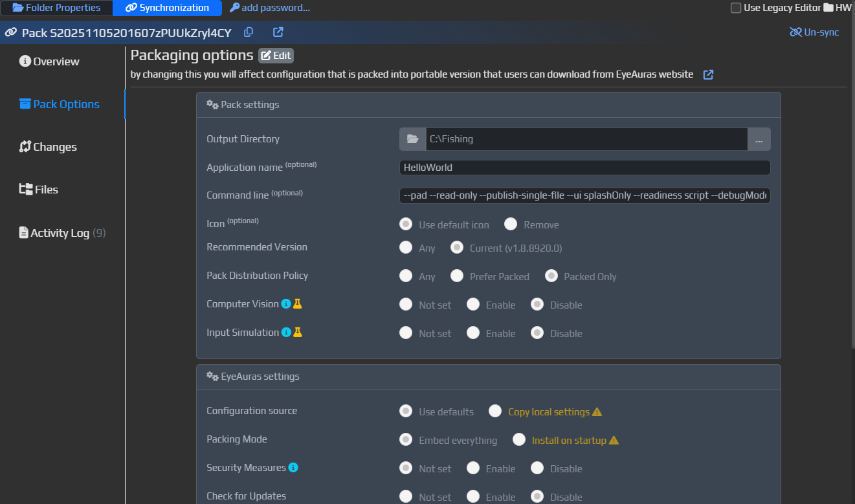This screenshot has height=504, width=855.
Task: Switch to Folder Properties tab
Action: click(x=56, y=8)
